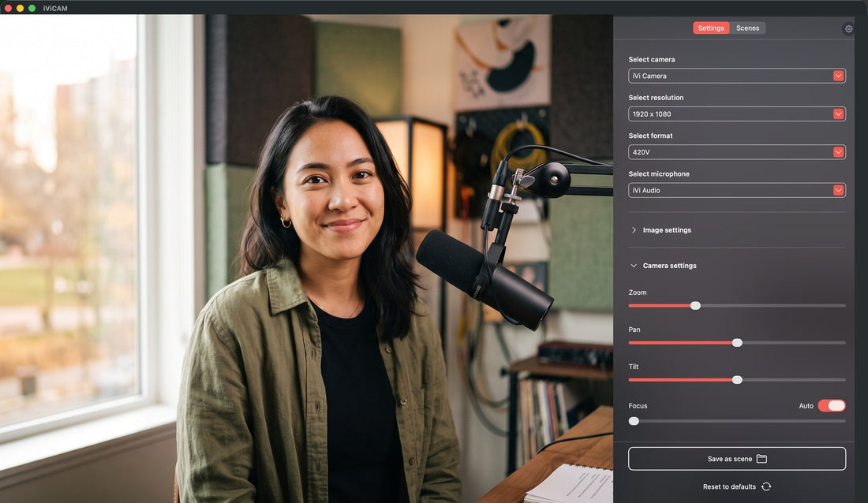Click the Select microphone label
Image resolution: width=868 pixels, height=503 pixels.
[x=659, y=173]
